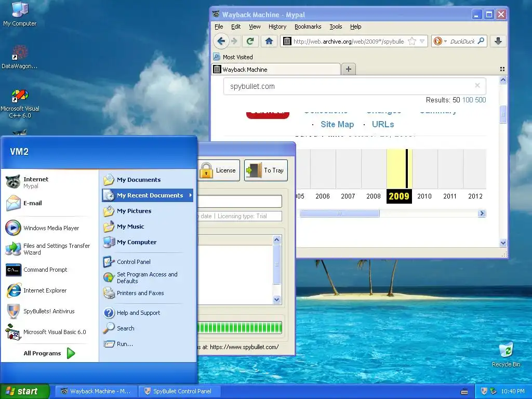Open the Recycle Bin on the desktop
The height and width of the screenshot is (399, 532).
pos(506,354)
